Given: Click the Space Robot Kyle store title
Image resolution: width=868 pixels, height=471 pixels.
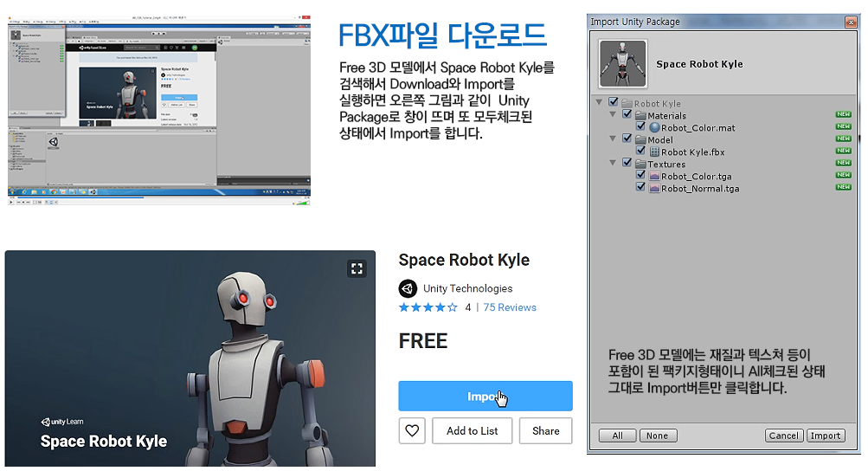Looking at the screenshot, I should [464, 260].
